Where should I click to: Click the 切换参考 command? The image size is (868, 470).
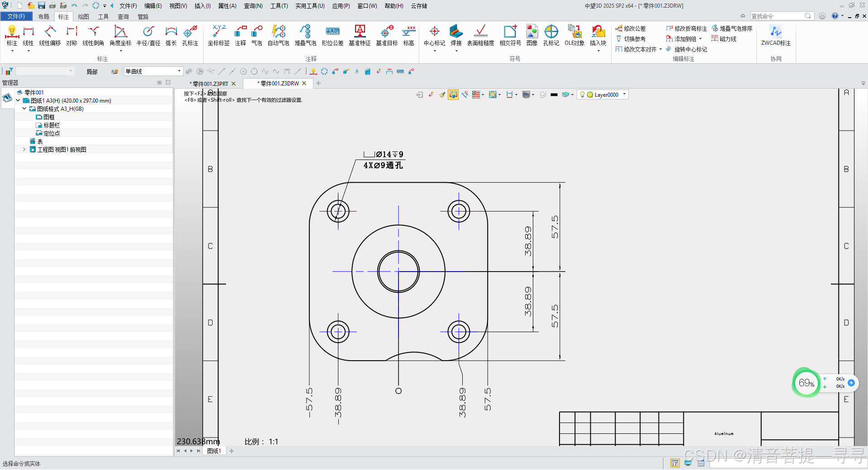coord(631,39)
